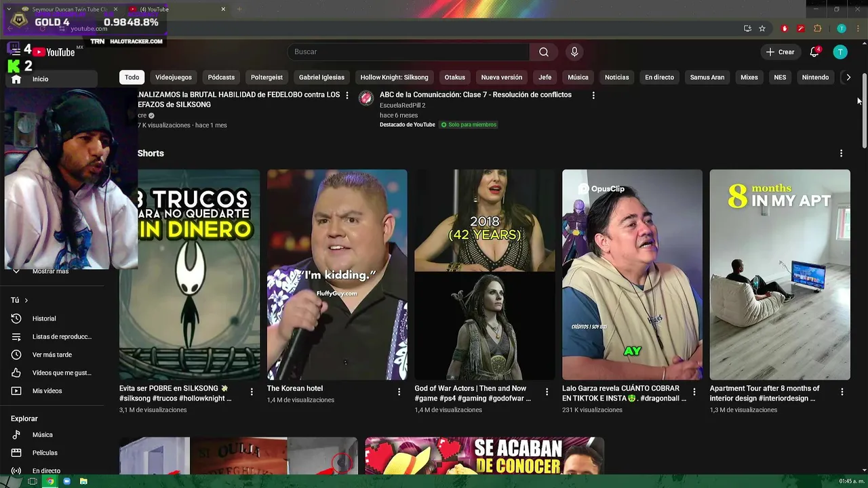Expand the Tú section chevron

26,300
